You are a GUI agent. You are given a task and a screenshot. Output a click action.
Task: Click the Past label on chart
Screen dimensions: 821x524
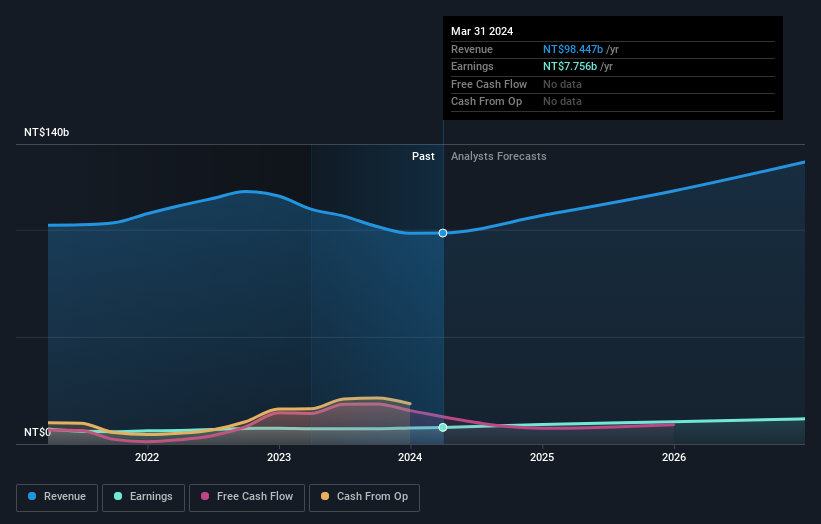click(x=423, y=157)
